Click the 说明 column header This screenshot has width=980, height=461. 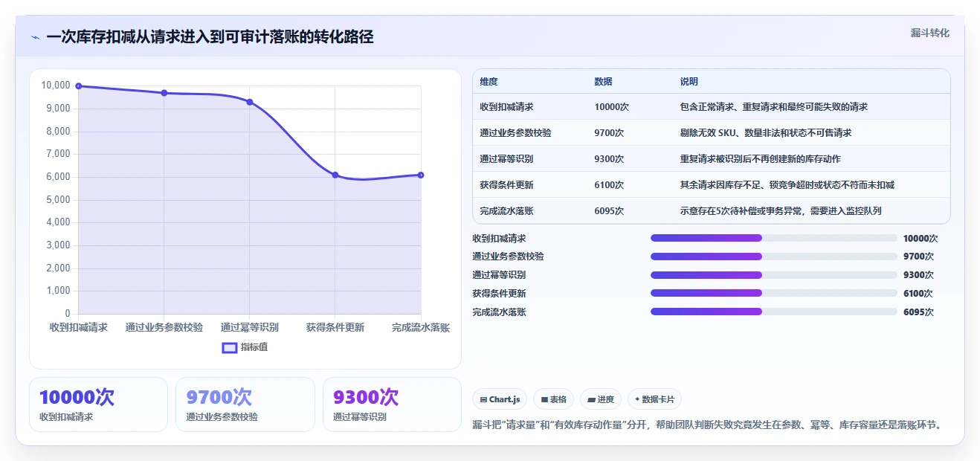point(689,82)
